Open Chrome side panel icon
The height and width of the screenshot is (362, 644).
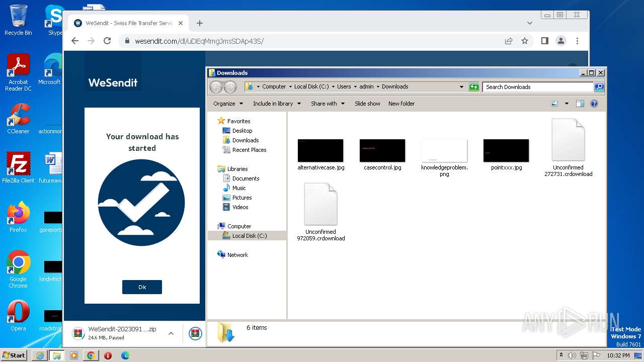pyautogui.click(x=544, y=41)
